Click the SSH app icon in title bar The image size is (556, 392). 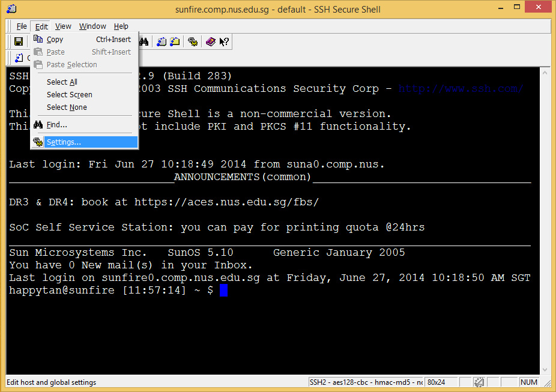(11, 8)
